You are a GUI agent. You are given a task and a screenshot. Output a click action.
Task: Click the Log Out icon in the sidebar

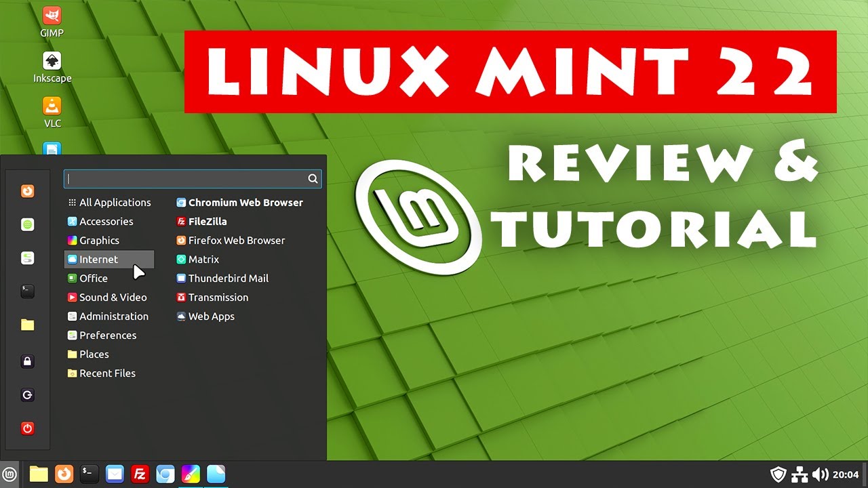27,394
